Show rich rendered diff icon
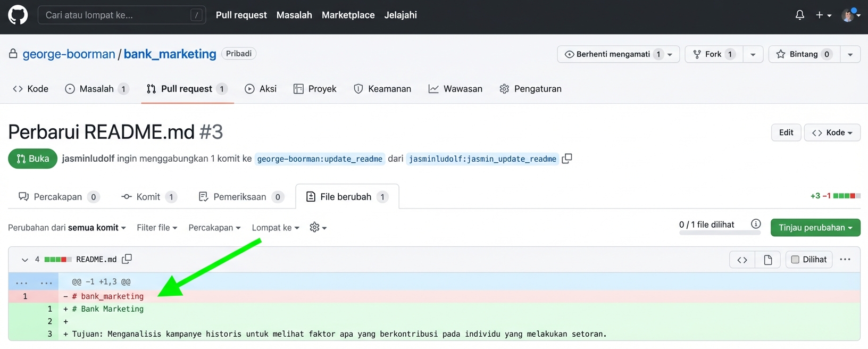This screenshot has width=868, height=349. [768, 260]
